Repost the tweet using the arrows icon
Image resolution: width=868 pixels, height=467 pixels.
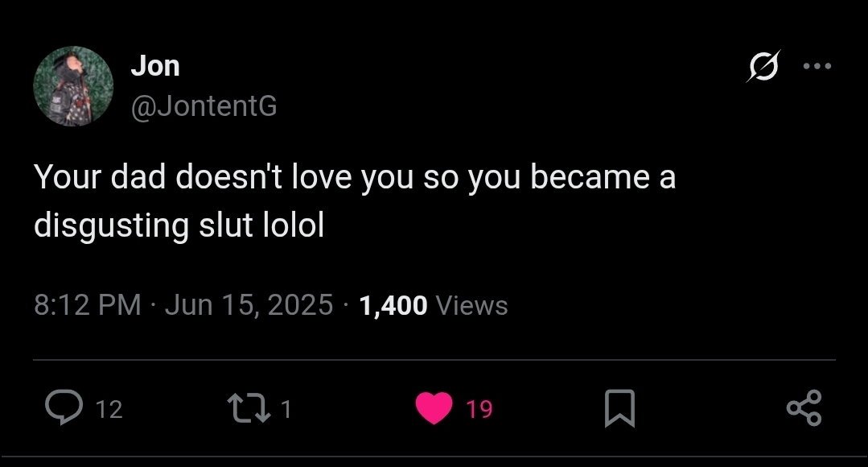pos(250,408)
